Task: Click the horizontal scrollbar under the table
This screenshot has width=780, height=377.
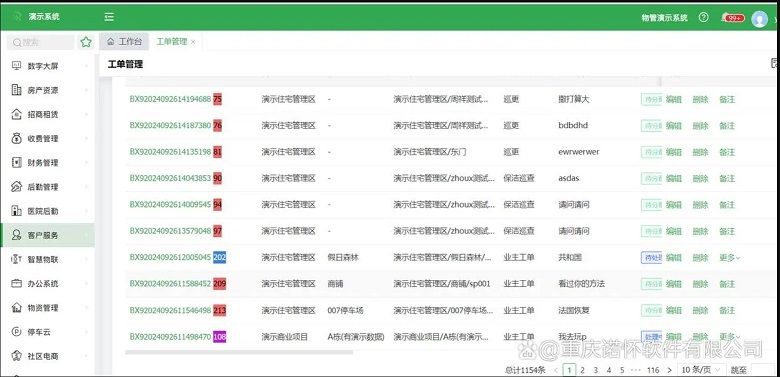Action: click(239, 352)
